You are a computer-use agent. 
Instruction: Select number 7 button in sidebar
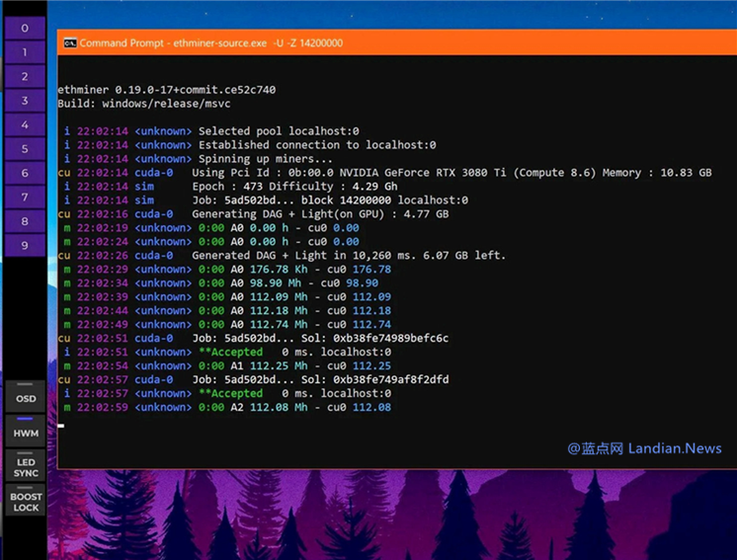[25, 198]
